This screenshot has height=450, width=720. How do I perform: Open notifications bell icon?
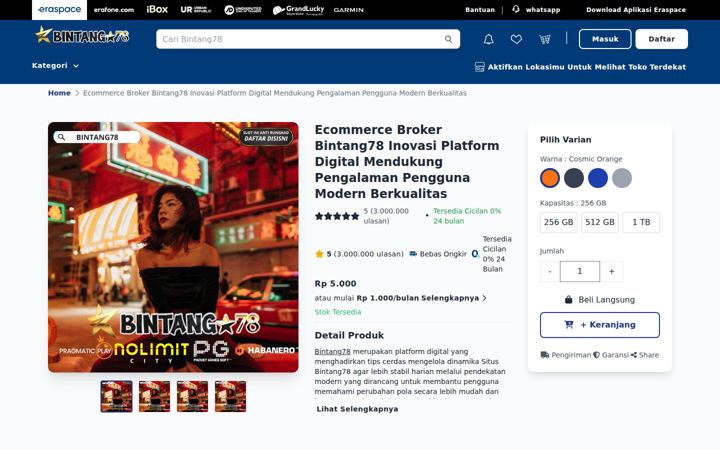click(x=489, y=39)
